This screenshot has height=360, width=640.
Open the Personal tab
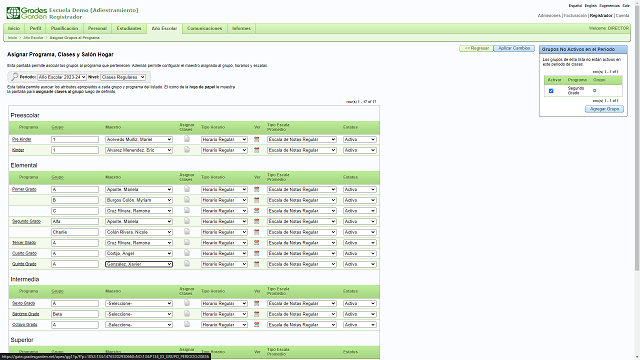[97, 28]
